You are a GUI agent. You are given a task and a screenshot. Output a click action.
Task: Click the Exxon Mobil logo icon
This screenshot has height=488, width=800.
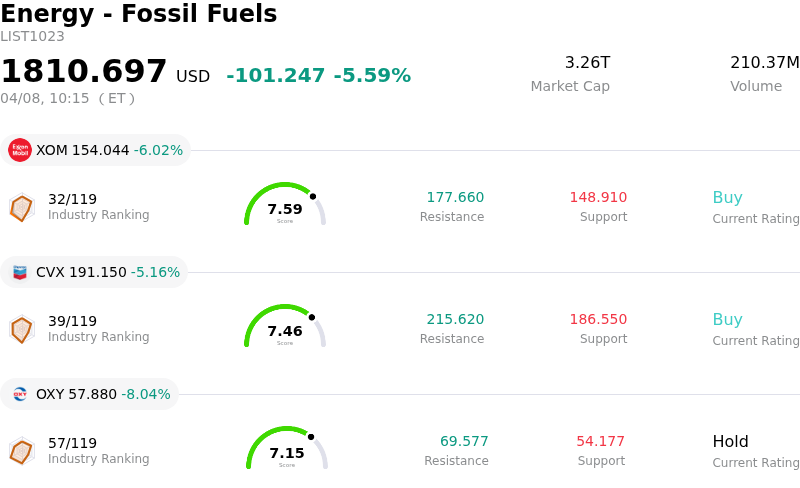pos(20,150)
